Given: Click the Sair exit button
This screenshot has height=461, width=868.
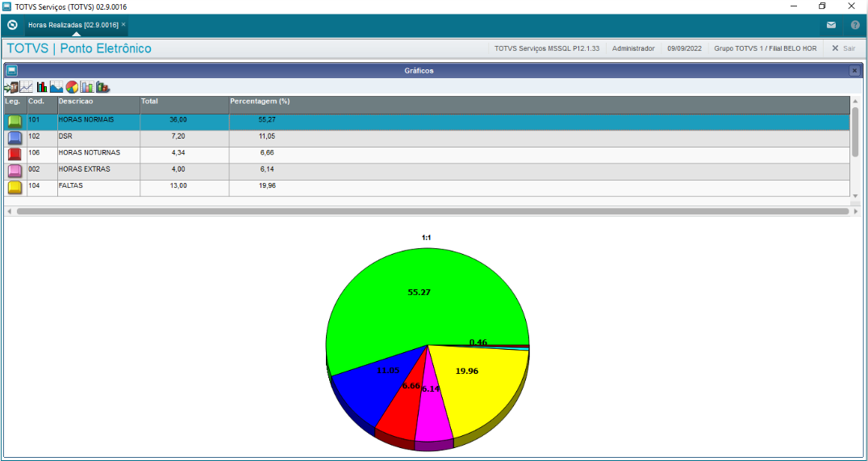Looking at the screenshot, I should [844, 48].
